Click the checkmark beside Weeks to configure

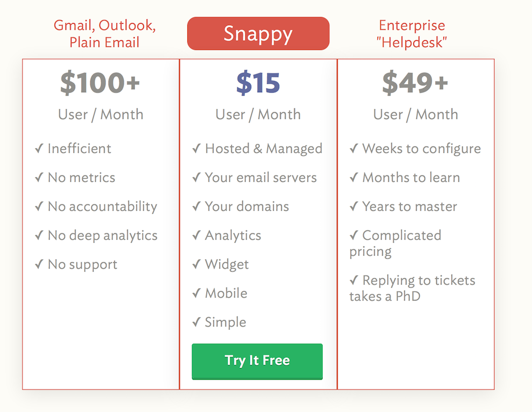pyautogui.click(x=354, y=148)
